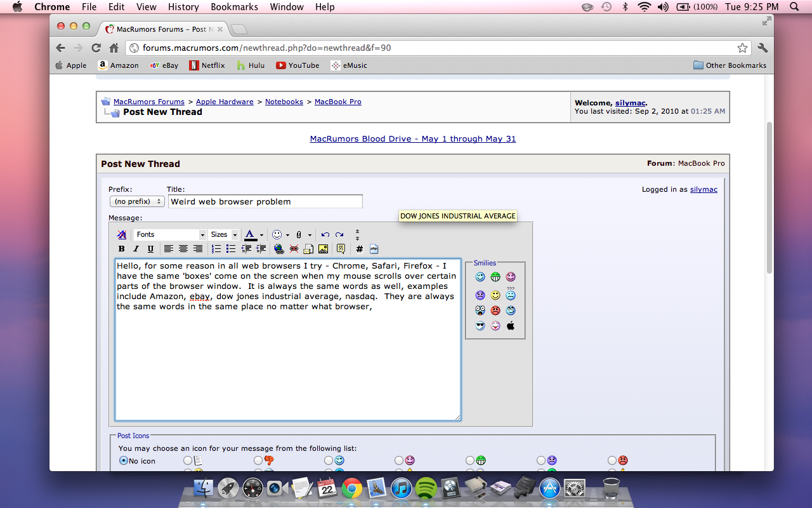812x508 pixels.
Task: Open the History menu
Action: (183, 7)
